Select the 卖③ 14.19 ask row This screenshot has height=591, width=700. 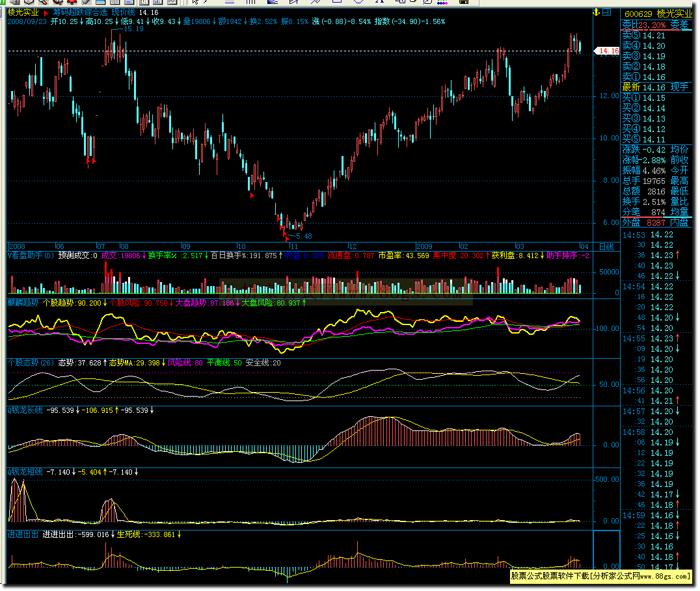(644, 56)
